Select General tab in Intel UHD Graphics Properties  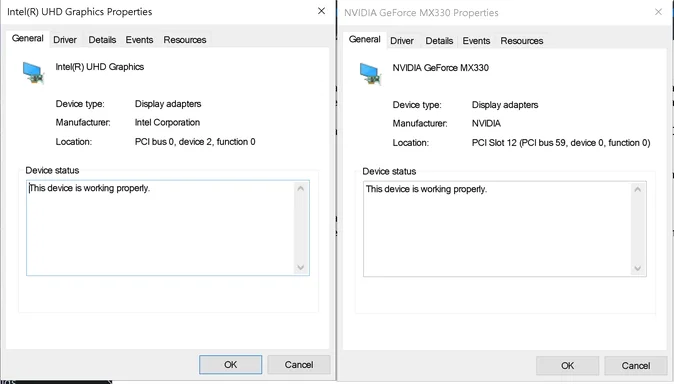coord(28,38)
